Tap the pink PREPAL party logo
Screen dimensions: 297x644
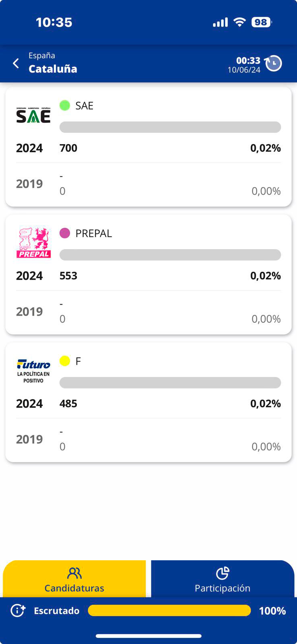(x=33, y=243)
